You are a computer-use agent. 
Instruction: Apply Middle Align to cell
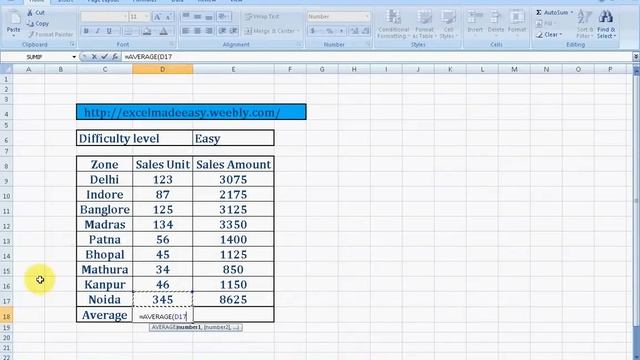pyautogui.click(x=198, y=16)
